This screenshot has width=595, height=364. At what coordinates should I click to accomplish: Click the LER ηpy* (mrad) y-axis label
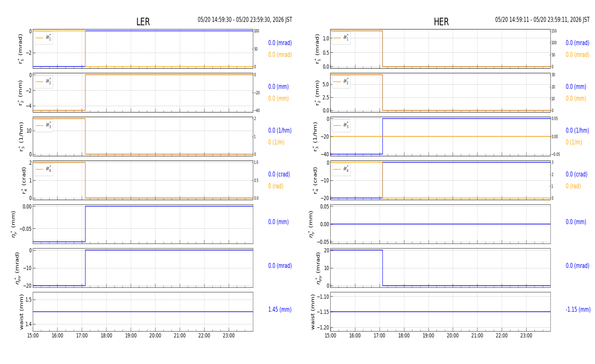pyautogui.click(x=18, y=268)
